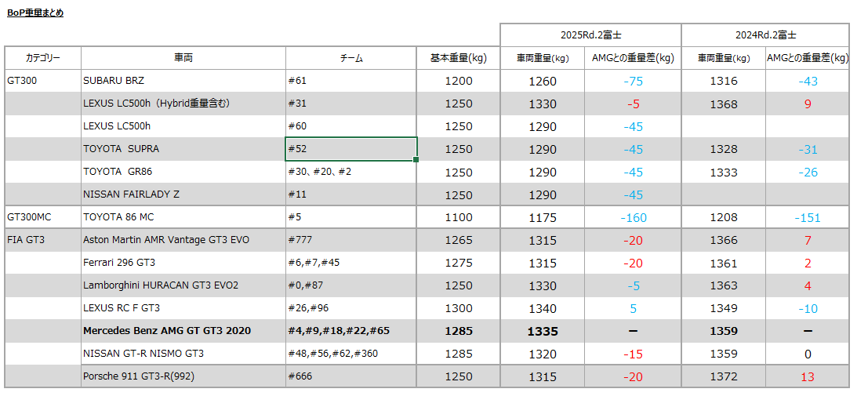Select the 1100 base weight cell
The height and width of the screenshot is (407, 868).
(458, 217)
